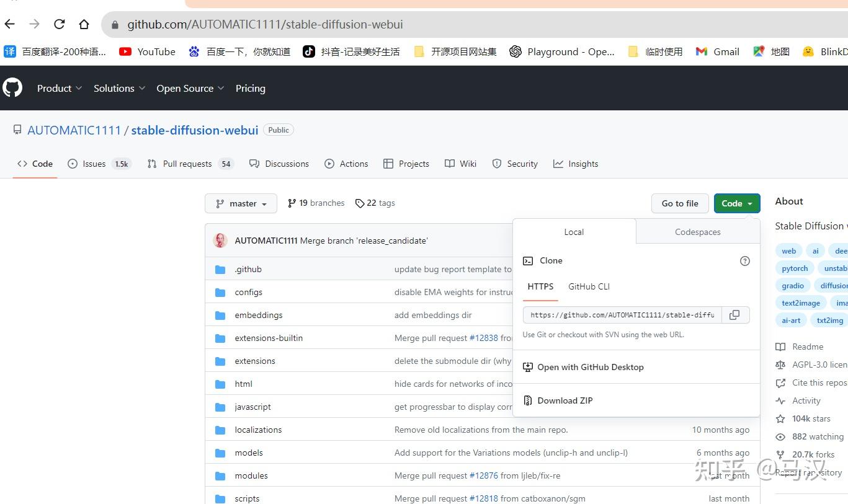Click AUTOMATIC1111 avatar in commit row
The image size is (848, 504).
coord(220,241)
